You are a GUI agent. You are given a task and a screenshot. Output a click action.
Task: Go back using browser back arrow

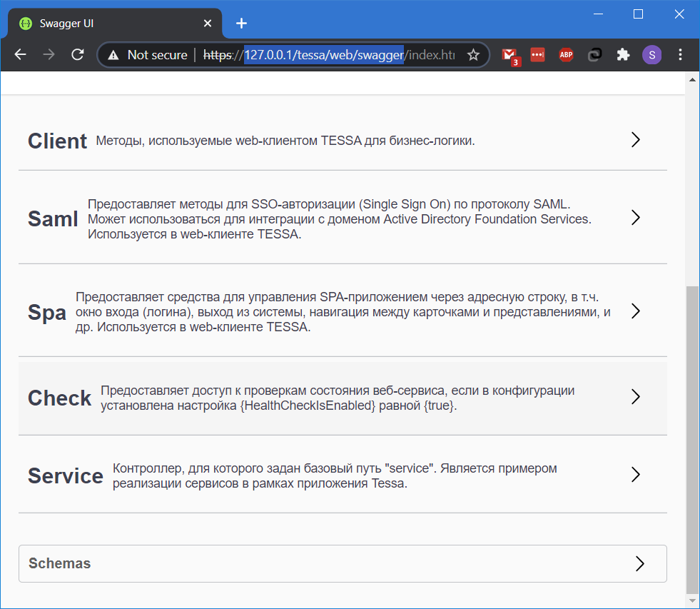tap(21, 54)
